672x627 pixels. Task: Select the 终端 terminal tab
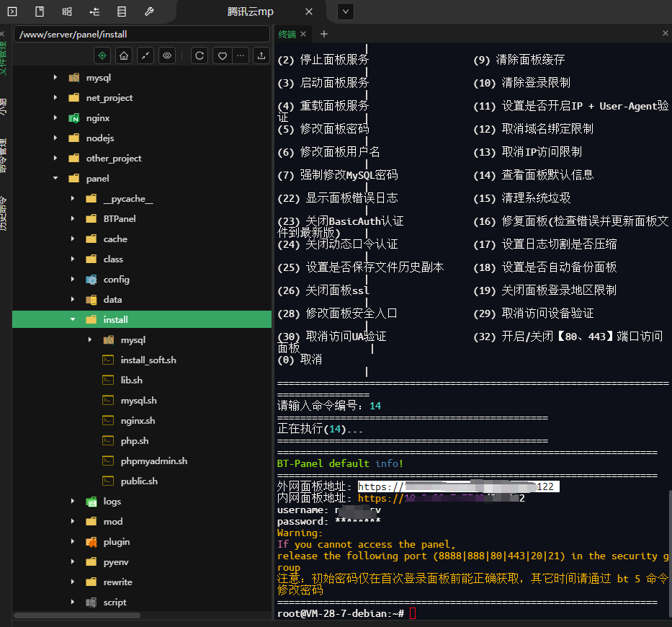[x=287, y=35]
